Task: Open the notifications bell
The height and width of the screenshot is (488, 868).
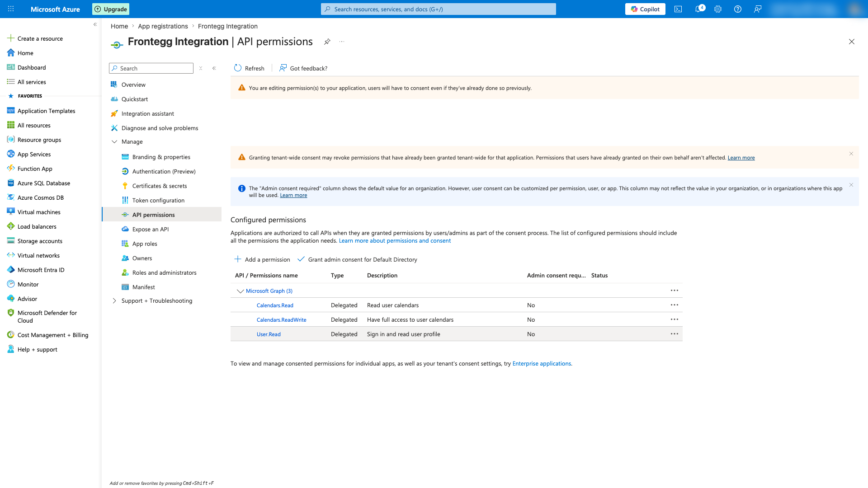Action: click(x=699, y=9)
